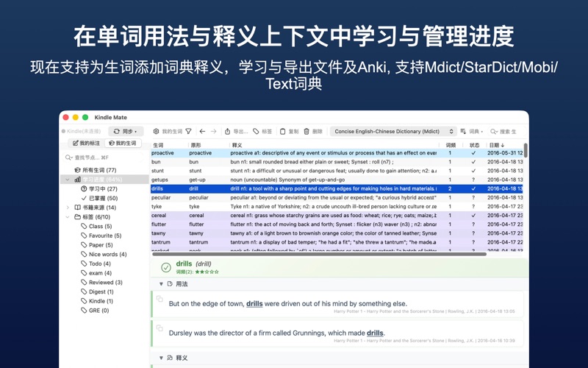Click the tag icon next to Kindle (1)
The width and height of the screenshot is (588, 368).
[84, 301]
